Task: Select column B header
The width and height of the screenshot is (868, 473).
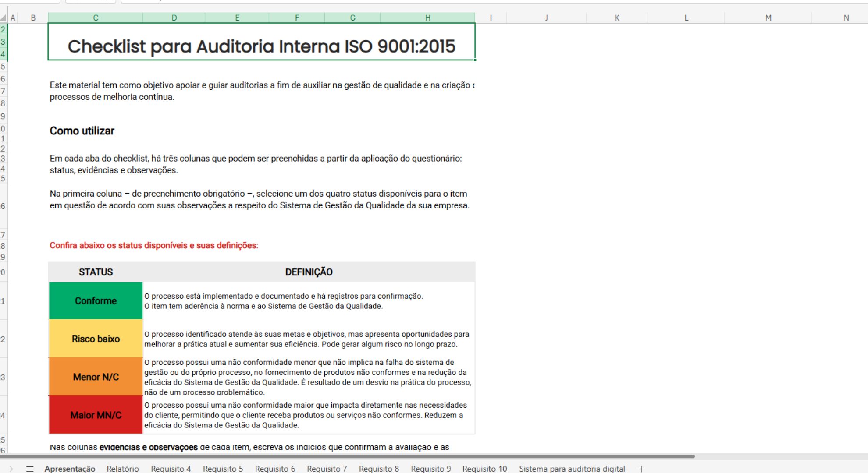Action: click(x=33, y=18)
